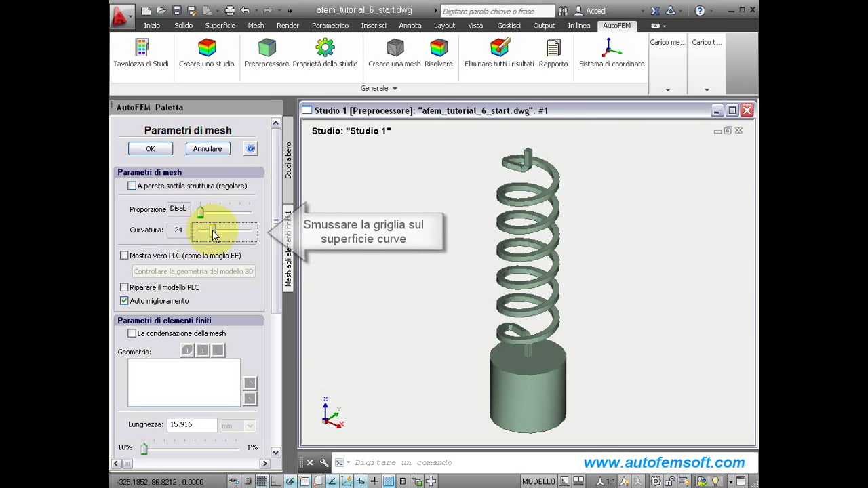Image resolution: width=868 pixels, height=488 pixels.
Task: Open the Solido ribbon tab
Action: click(x=184, y=26)
